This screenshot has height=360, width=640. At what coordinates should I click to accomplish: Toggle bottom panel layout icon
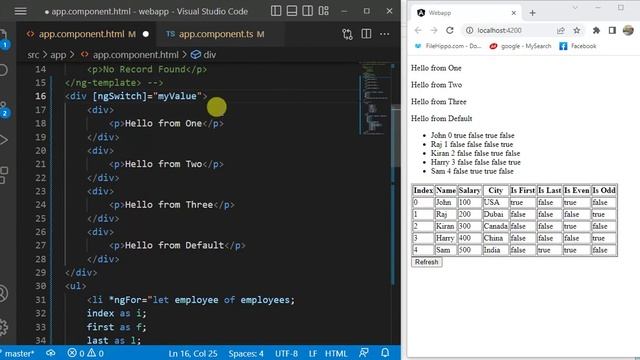[292, 11]
